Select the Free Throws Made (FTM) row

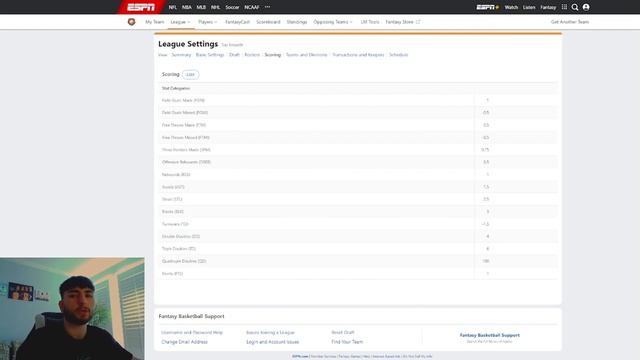358,125
